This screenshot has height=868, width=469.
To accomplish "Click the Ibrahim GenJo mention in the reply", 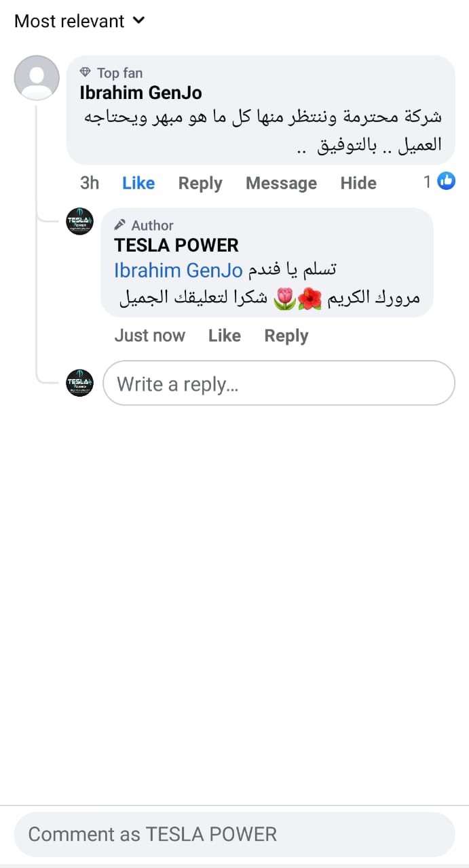I will (178, 270).
